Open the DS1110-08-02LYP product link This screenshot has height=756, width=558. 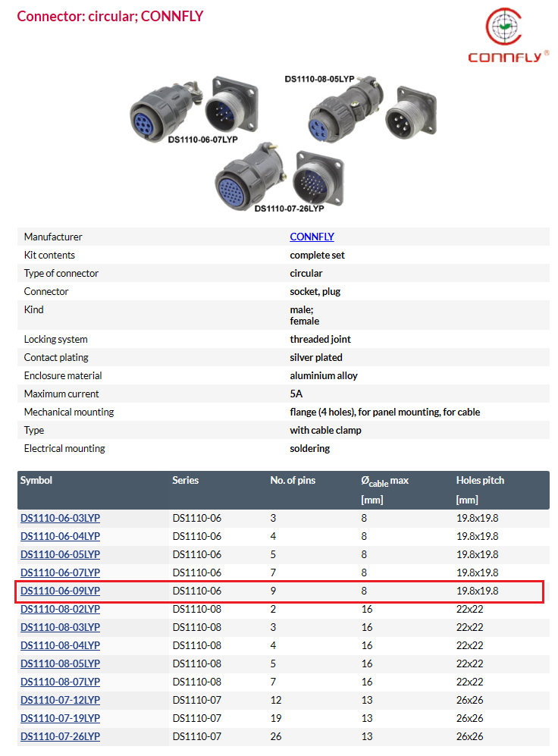point(60,609)
